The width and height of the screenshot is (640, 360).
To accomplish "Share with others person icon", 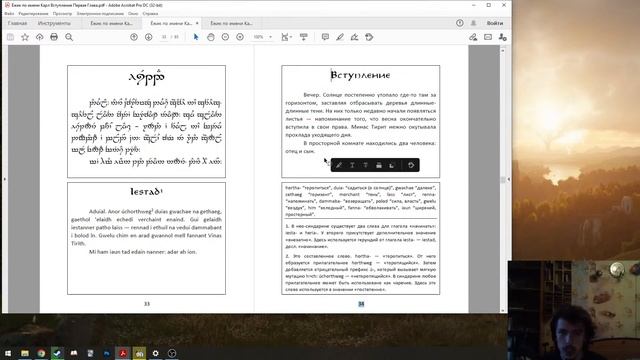I will point(502,37).
